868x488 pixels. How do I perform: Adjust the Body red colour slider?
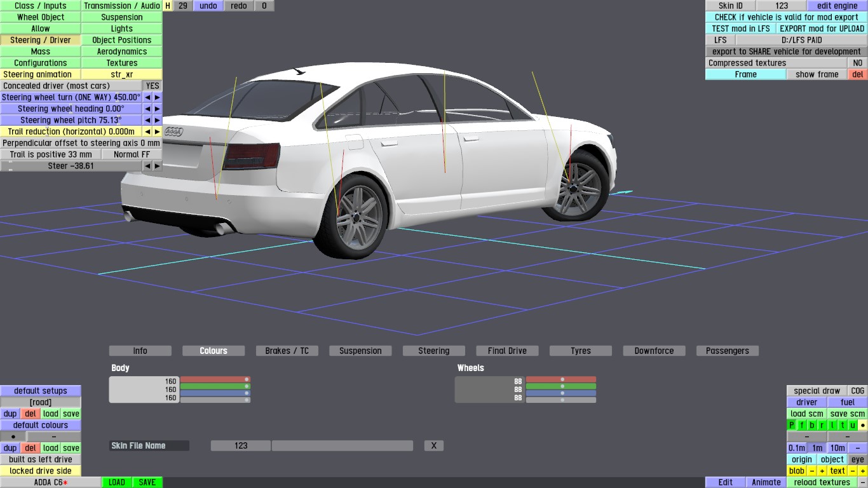(215, 379)
